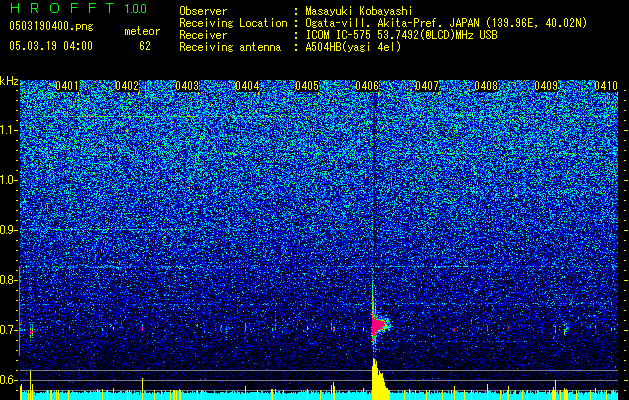Image resolution: width=629 pixels, height=400 pixels.
Task: Click the large pink meteor echo on the spectrogram
Action: [378, 325]
